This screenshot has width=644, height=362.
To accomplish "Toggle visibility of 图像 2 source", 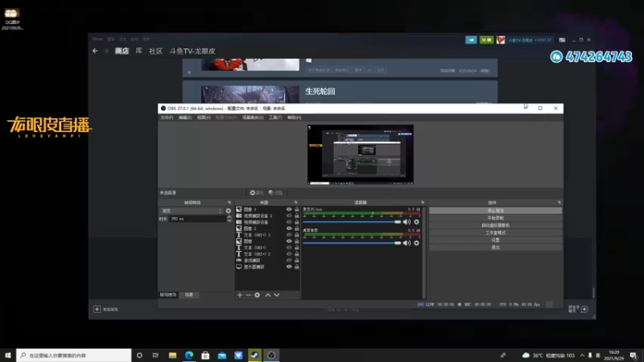I will click(x=289, y=228).
